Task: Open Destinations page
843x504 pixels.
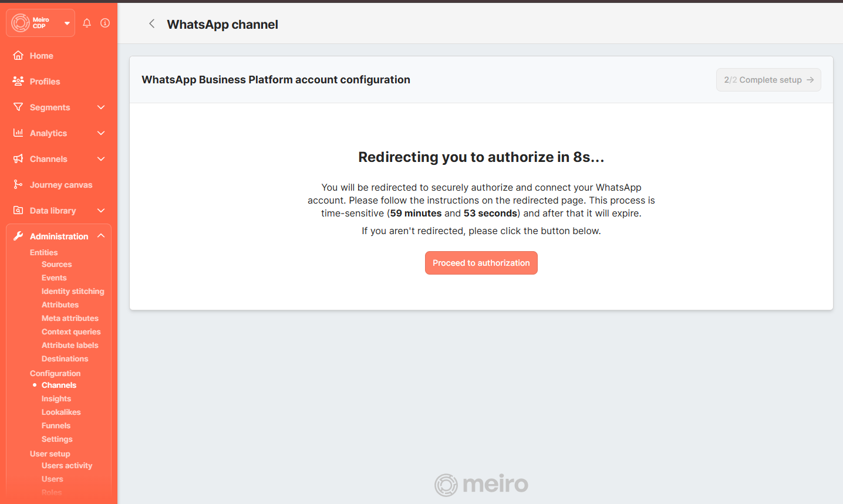Action: point(65,359)
